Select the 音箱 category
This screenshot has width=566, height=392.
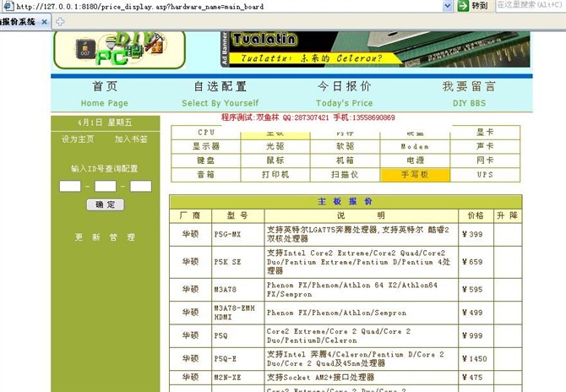tap(206, 175)
